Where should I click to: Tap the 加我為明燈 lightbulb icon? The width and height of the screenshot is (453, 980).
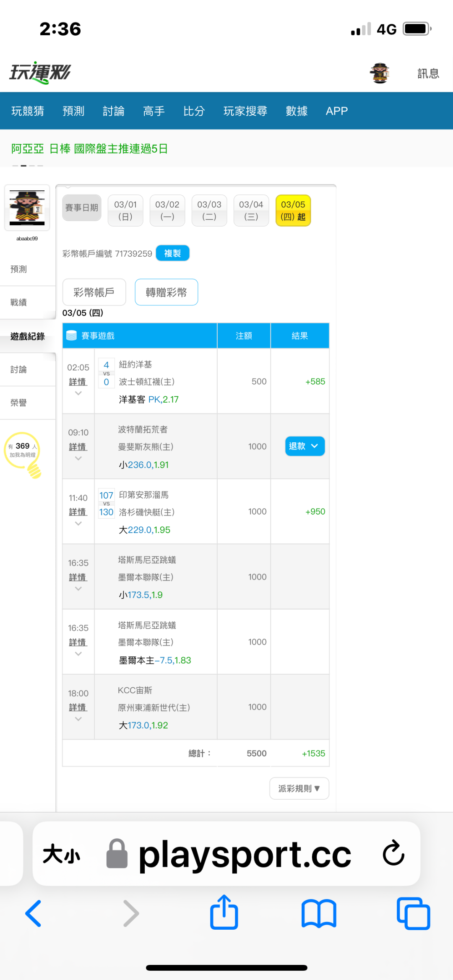click(x=23, y=454)
